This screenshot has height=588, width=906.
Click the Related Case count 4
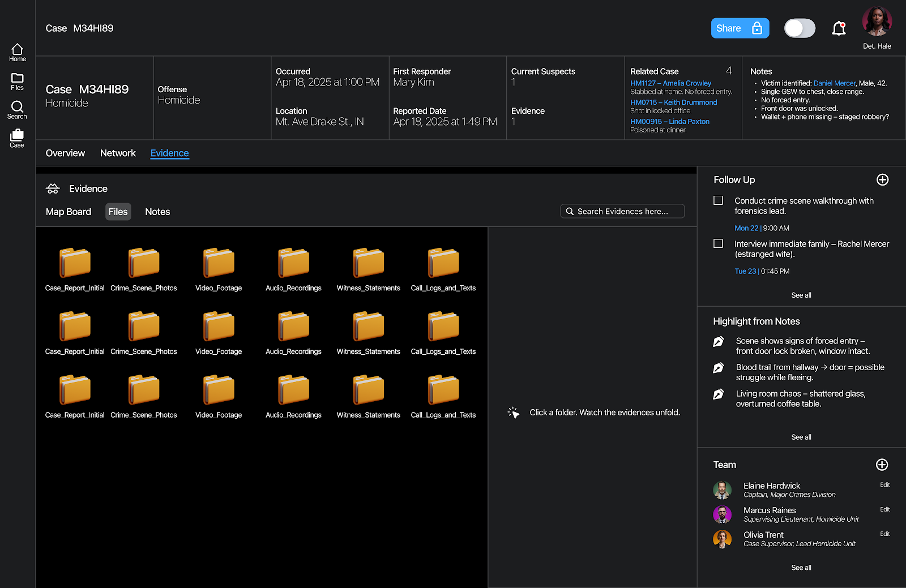(729, 71)
